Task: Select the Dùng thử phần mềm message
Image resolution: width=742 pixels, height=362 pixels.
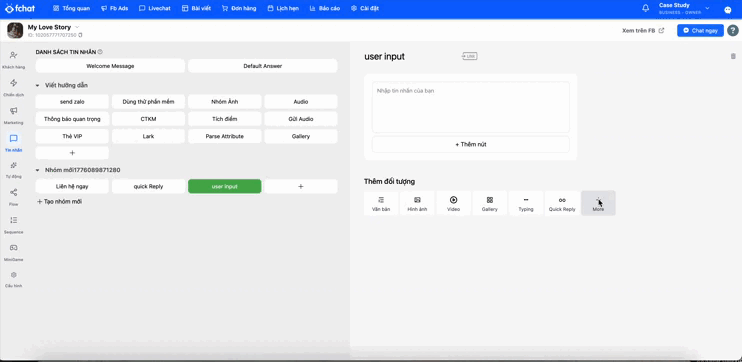Action: (148, 102)
